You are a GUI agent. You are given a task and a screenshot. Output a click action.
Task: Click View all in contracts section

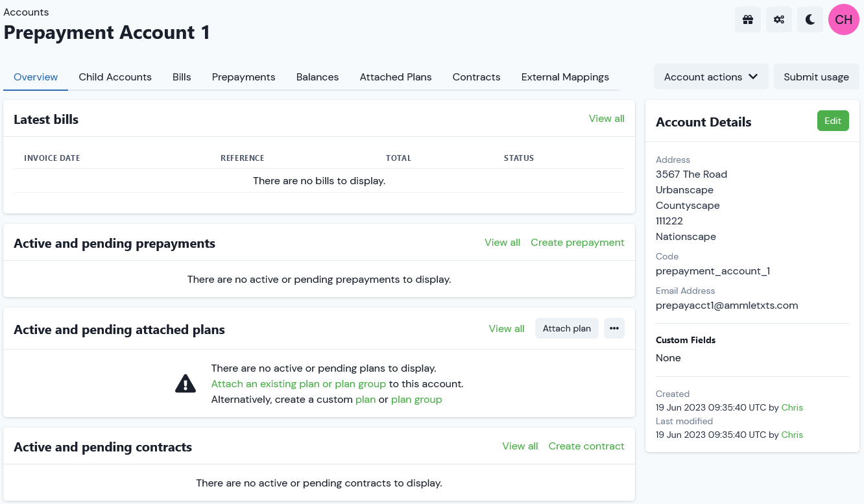click(x=520, y=446)
